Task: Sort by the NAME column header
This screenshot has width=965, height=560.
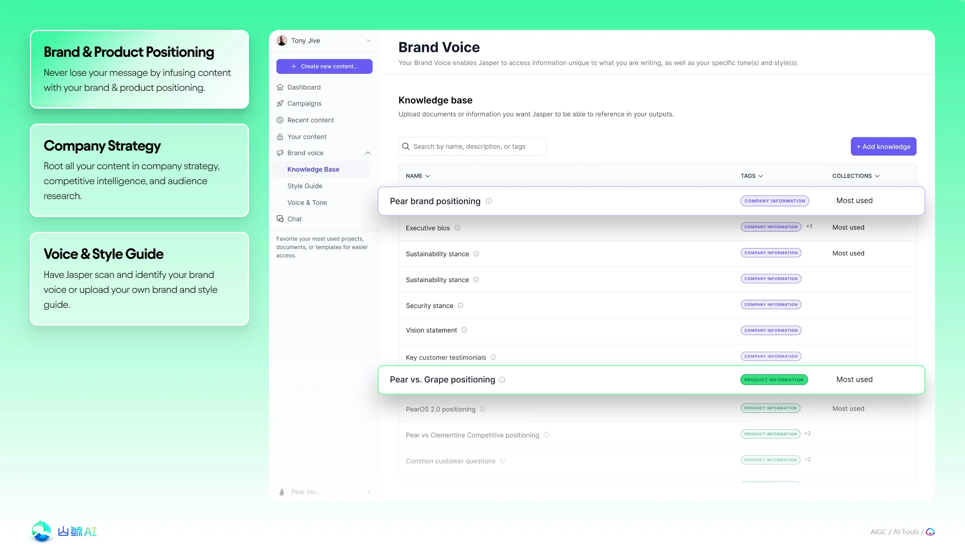Action: pyautogui.click(x=418, y=176)
